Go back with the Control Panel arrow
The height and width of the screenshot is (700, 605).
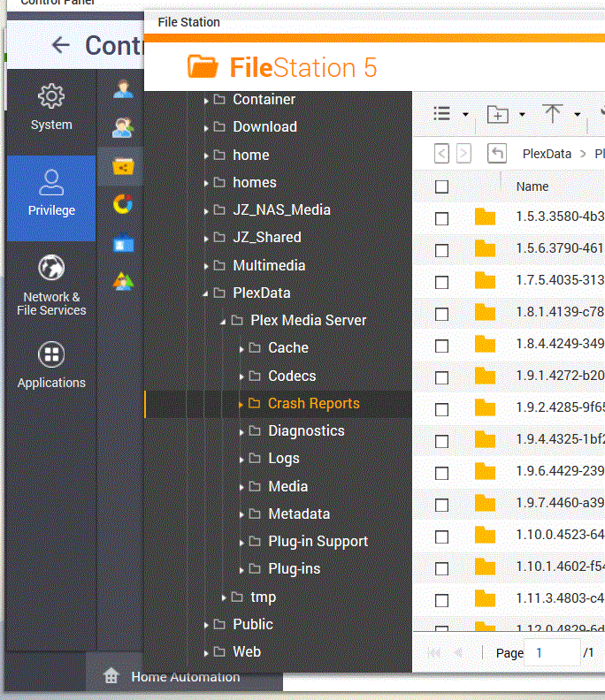coord(61,45)
